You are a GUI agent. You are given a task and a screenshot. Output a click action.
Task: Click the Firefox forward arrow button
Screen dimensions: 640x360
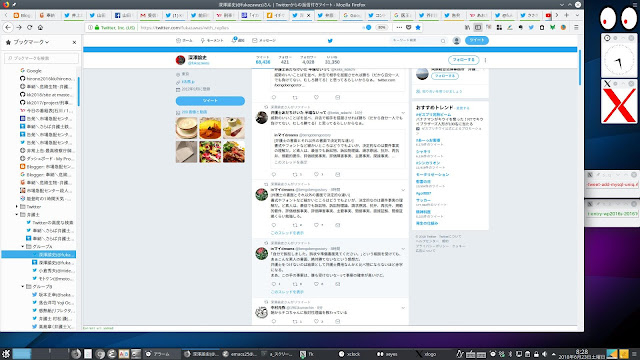coord(19,27)
